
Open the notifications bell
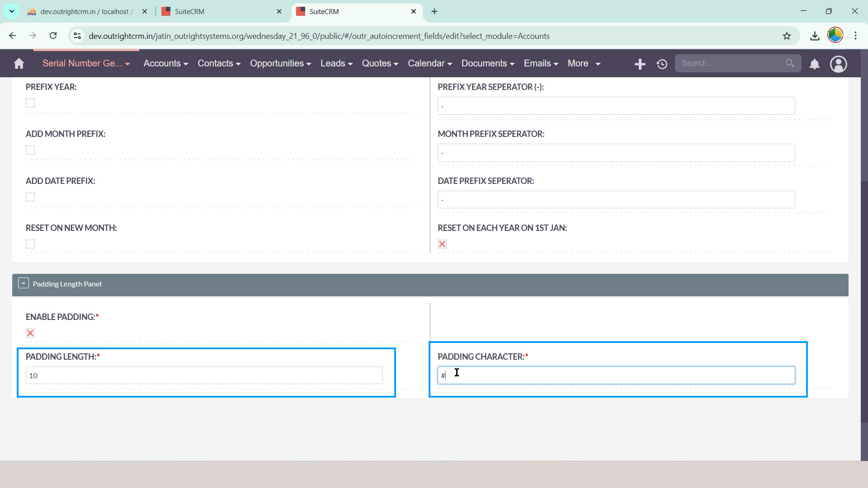tap(814, 64)
